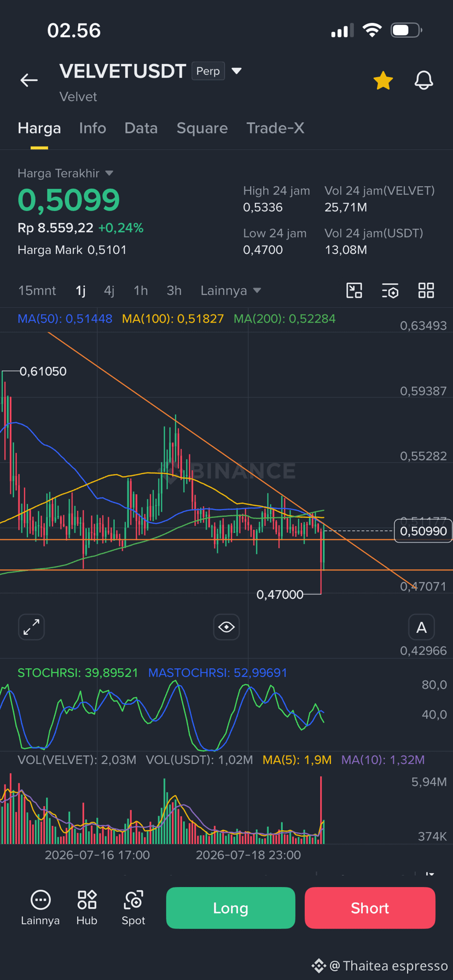The width and height of the screenshot is (453, 980).
Task: Tap the MA(200) indicator label
Action: (x=284, y=319)
